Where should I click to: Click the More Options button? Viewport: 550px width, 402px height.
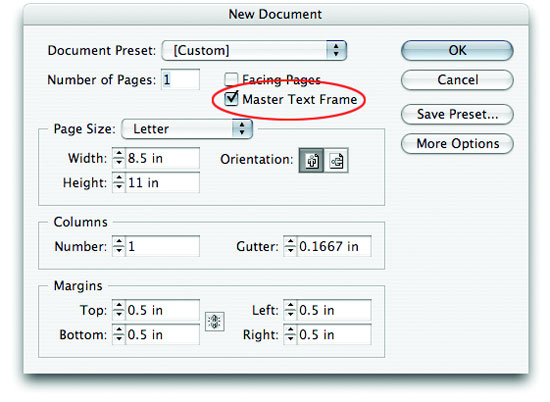point(457,143)
